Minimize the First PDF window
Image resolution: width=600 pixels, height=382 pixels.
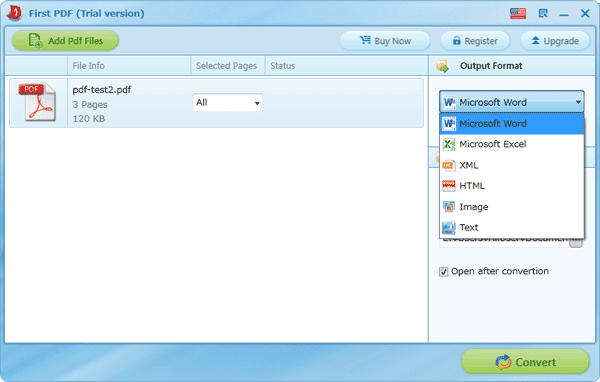click(x=564, y=15)
